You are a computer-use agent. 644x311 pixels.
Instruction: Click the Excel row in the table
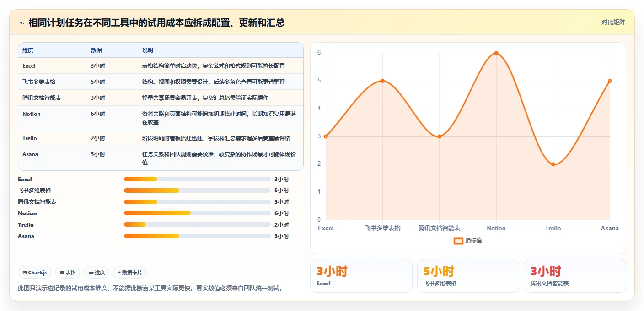tap(161, 66)
